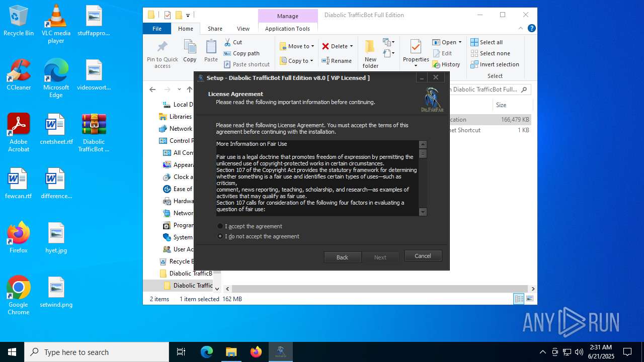Collapse the ribbon with the chevron

pos(522,29)
